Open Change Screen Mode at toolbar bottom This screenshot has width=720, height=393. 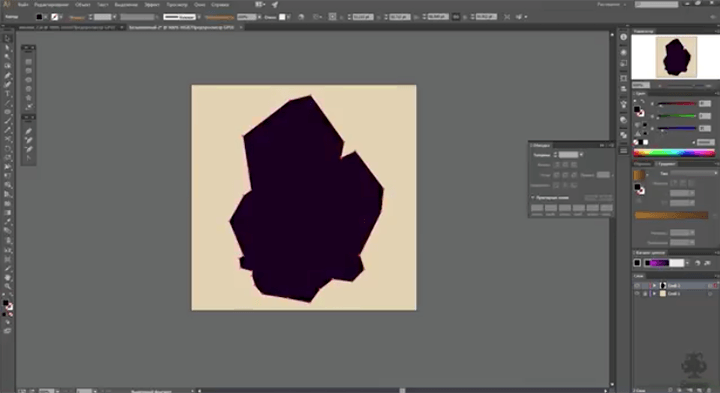pos(7,331)
